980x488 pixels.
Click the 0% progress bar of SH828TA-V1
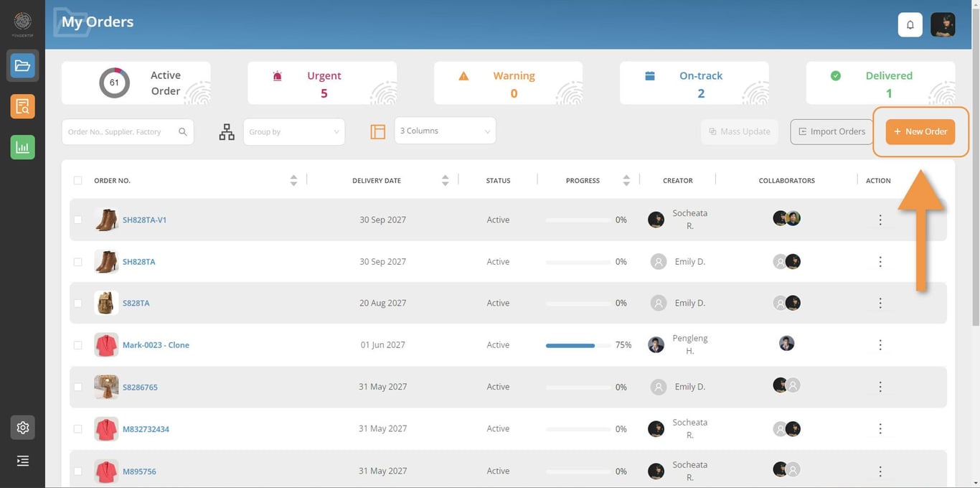click(578, 220)
